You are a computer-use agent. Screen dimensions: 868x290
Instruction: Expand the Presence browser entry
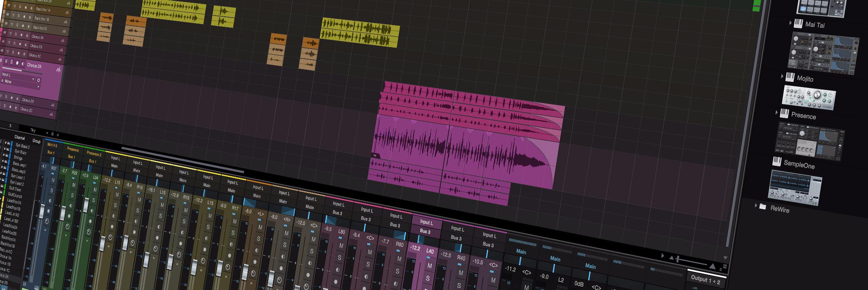[x=776, y=112]
